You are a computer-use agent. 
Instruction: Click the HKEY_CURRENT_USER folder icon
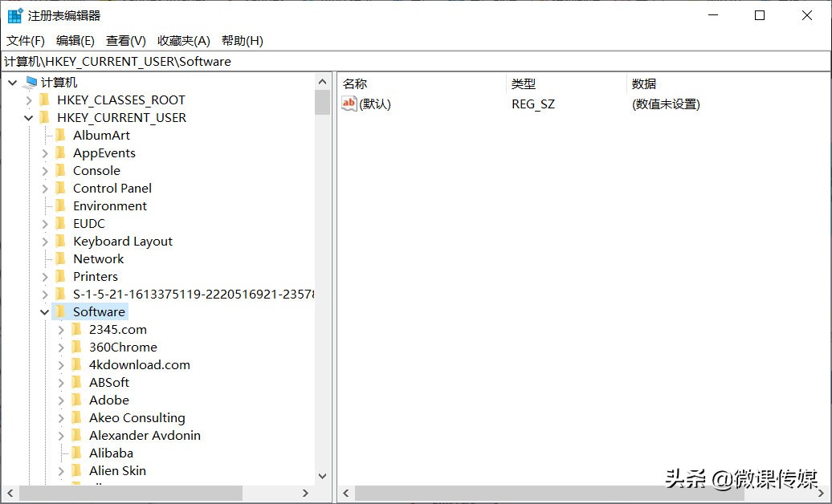pos(45,117)
